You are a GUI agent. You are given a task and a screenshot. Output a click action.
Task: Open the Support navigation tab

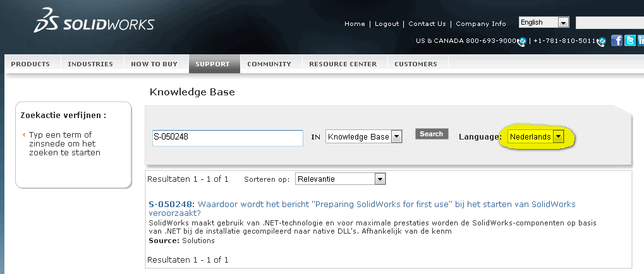pyautogui.click(x=212, y=64)
